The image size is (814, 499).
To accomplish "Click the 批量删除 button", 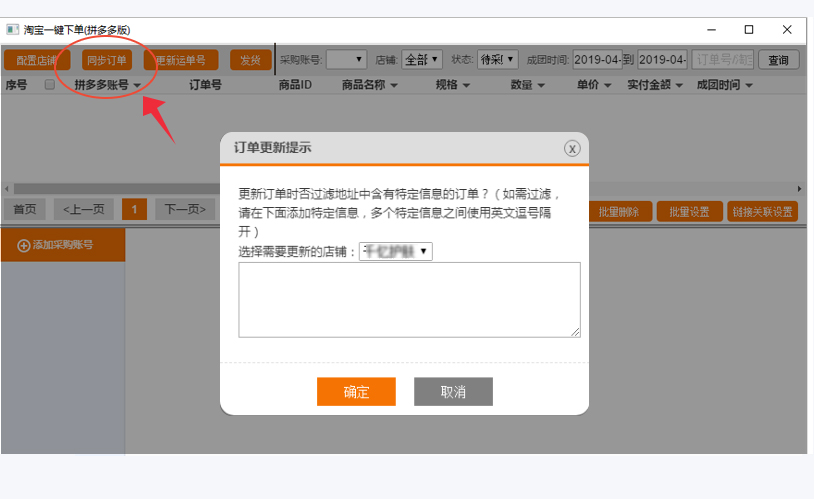I will tap(619, 212).
